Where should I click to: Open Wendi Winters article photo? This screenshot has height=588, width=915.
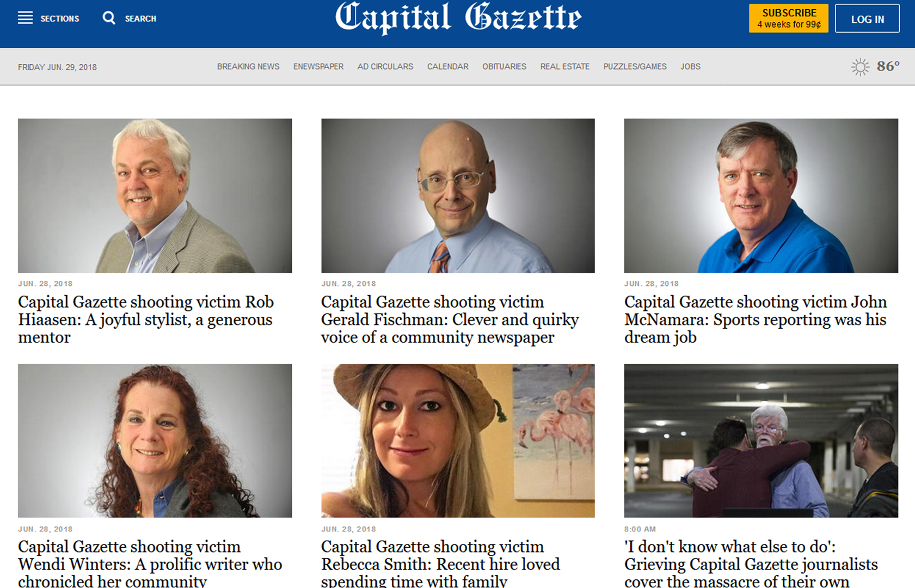pos(155,440)
